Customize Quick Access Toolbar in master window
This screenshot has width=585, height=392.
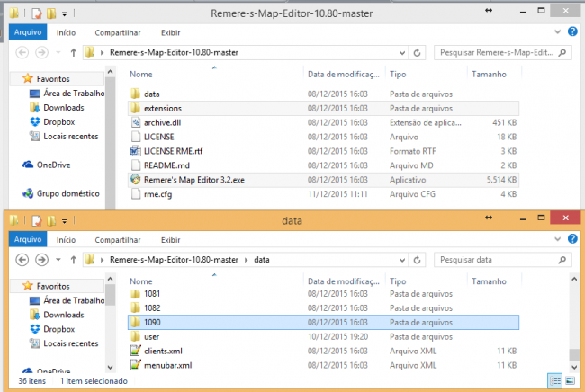click(65, 14)
